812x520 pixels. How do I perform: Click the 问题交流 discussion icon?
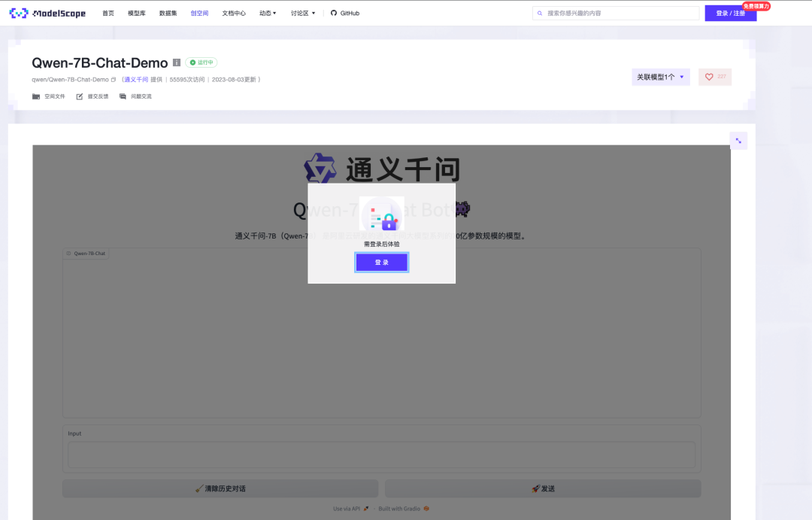pos(123,96)
